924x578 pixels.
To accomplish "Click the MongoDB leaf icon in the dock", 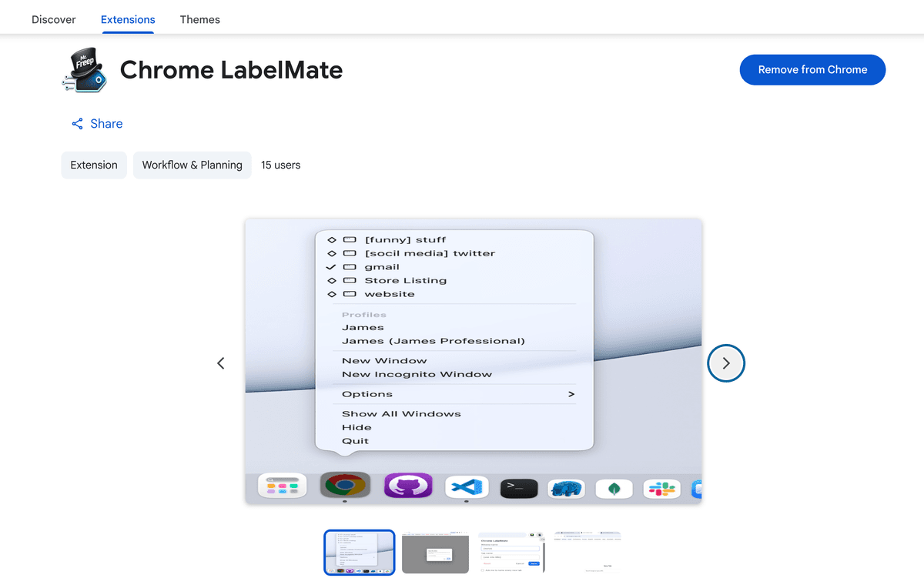I will click(614, 489).
